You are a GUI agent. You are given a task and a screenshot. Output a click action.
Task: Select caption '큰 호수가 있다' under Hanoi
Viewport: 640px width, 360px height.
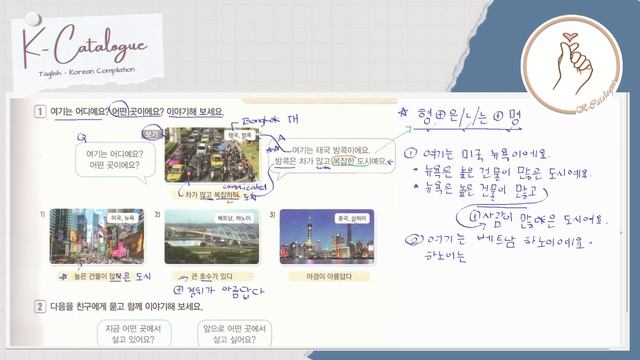click(x=212, y=277)
